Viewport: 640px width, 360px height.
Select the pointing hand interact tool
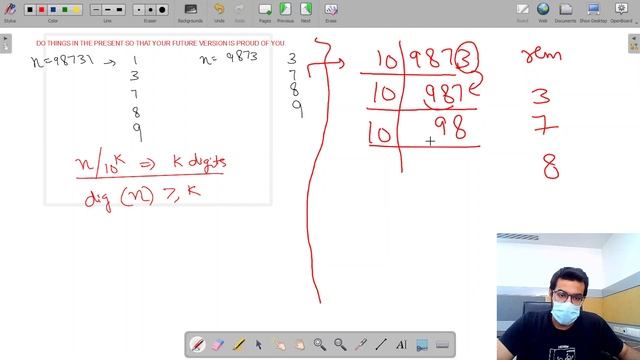tap(279, 345)
